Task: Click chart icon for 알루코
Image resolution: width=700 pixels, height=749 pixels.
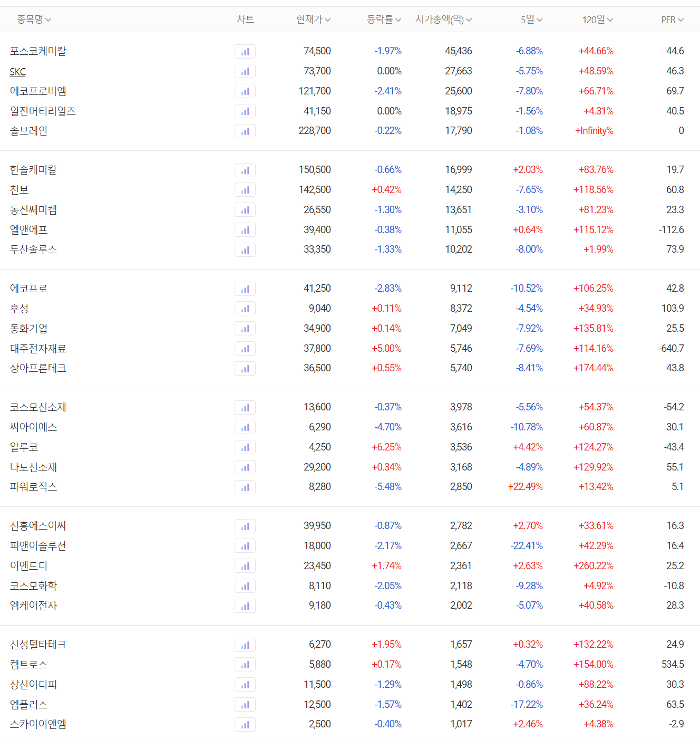Action: point(245,447)
